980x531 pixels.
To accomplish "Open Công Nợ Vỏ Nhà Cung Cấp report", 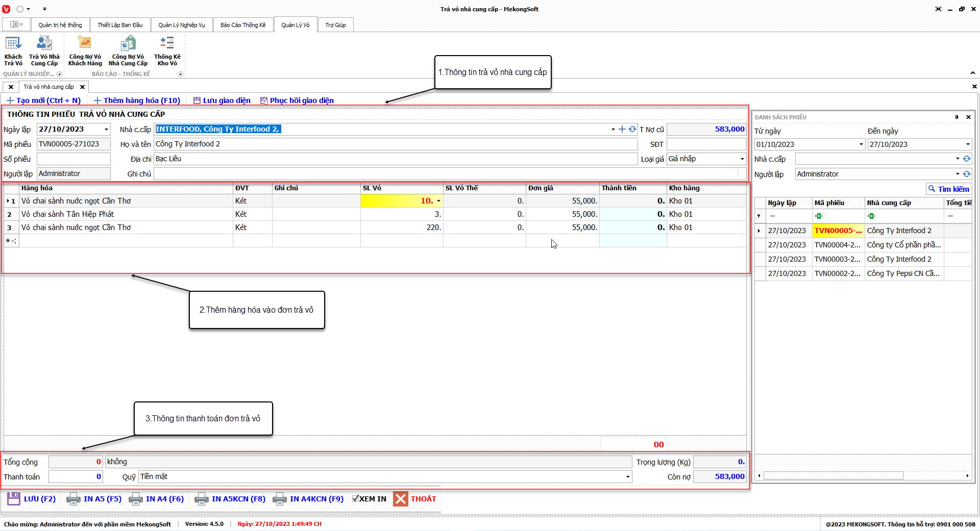I will click(x=128, y=44).
